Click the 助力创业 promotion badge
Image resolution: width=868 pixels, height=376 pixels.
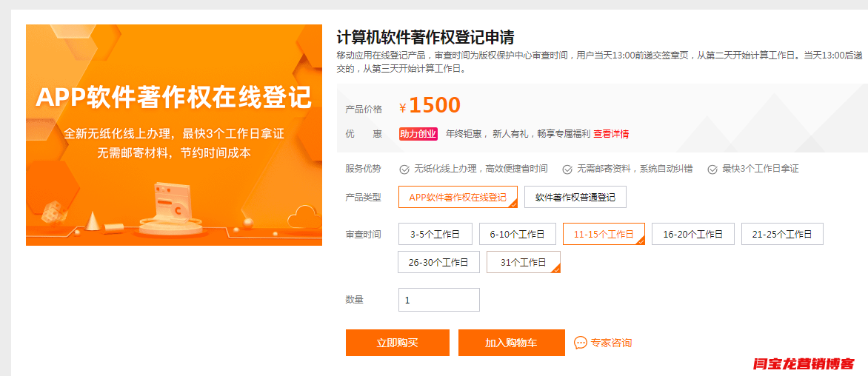click(418, 134)
